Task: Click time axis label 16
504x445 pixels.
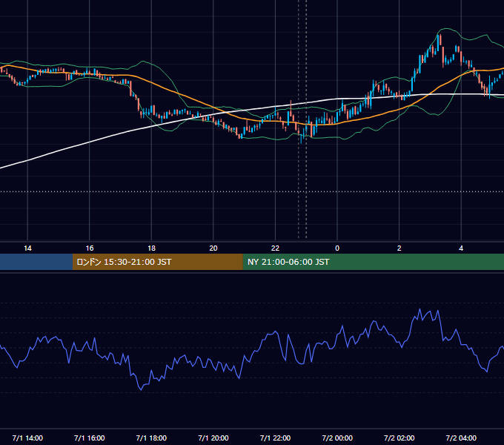Action: [x=90, y=248]
